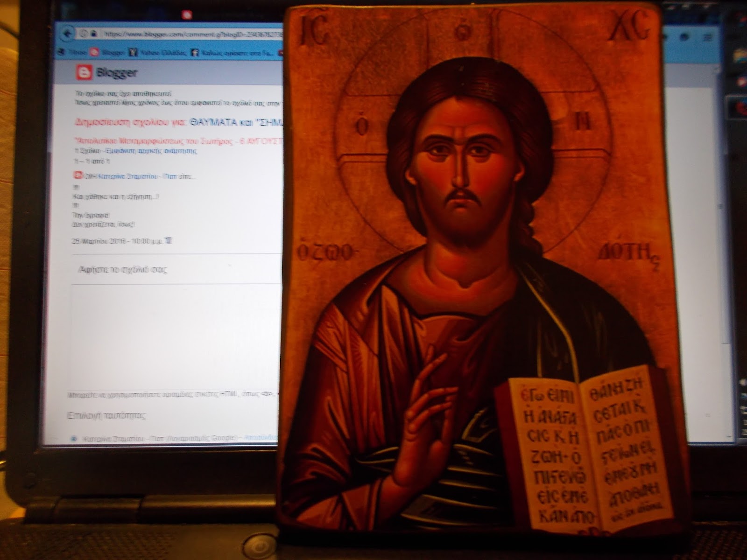
Task: Click the Αφήστε το σχόλιό σας heading
Action: [x=123, y=270]
